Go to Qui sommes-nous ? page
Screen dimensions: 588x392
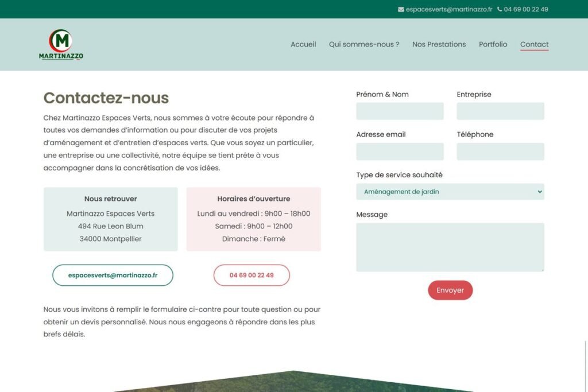[x=364, y=44]
